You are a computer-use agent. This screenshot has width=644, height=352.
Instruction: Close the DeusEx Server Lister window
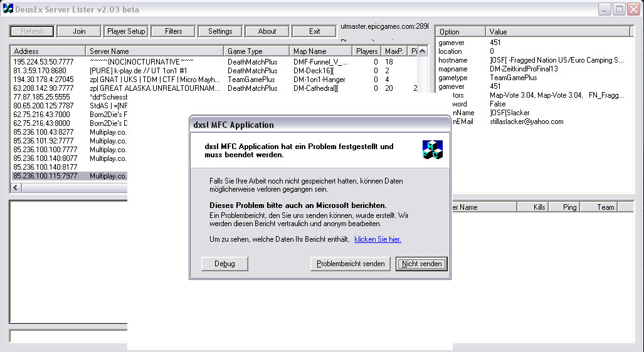(x=634, y=9)
